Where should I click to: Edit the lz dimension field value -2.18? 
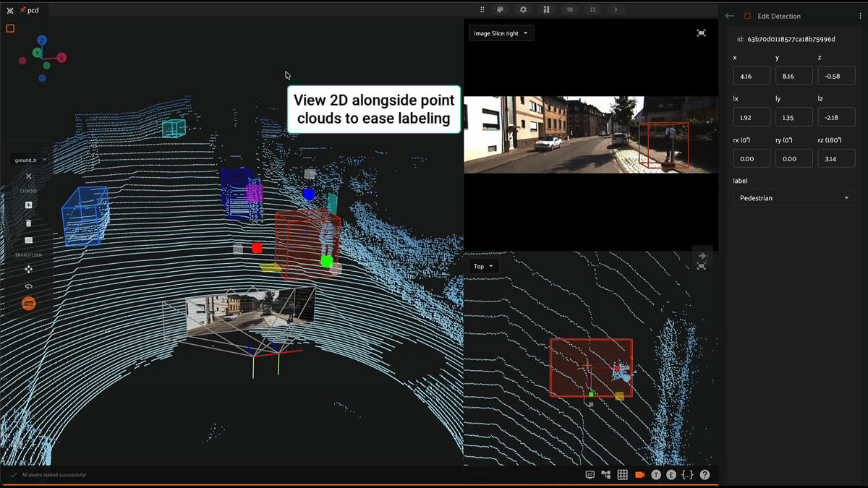(x=836, y=117)
